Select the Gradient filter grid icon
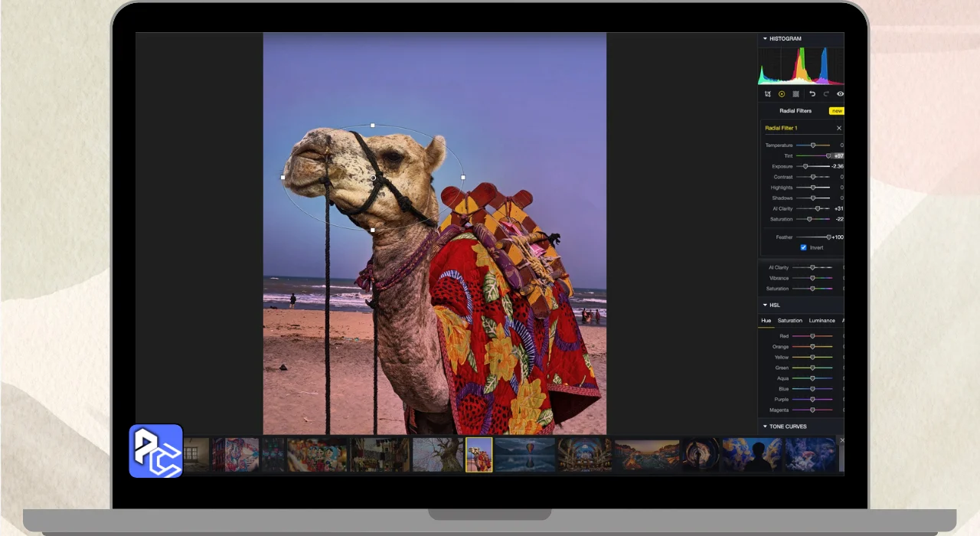Screen dimensions: 980x536 pos(796,94)
